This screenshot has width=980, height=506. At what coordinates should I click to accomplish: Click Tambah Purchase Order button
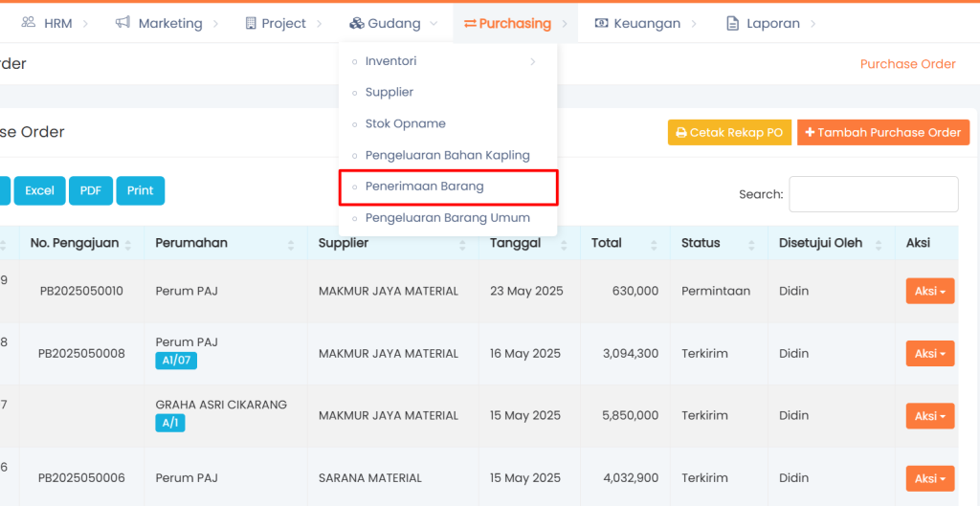tap(882, 133)
